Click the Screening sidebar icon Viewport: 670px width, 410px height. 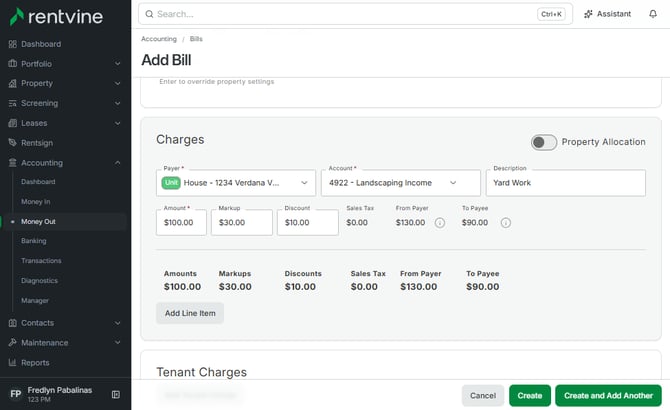[12, 103]
